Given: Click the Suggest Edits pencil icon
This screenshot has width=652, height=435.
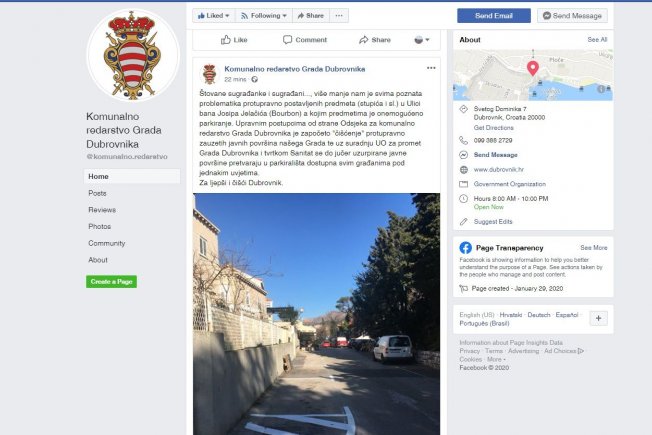Looking at the screenshot, I should pos(464,222).
